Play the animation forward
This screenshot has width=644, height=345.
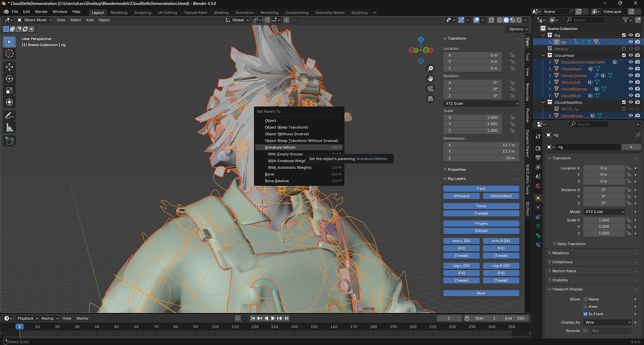pos(273,318)
